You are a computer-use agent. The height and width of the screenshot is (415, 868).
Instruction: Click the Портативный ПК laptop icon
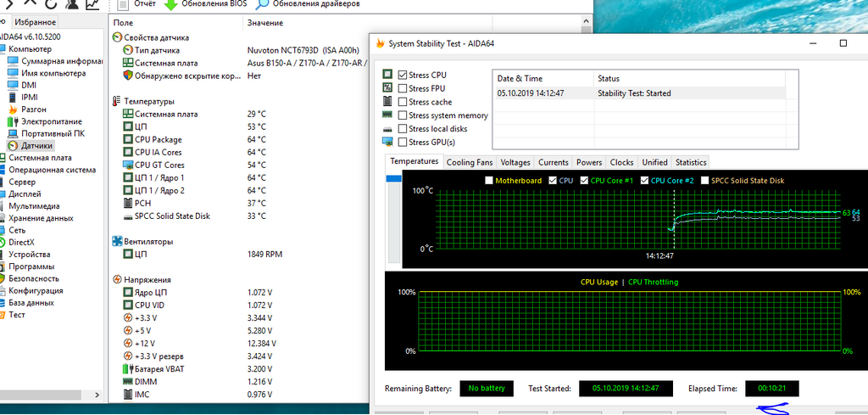[13, 133]
